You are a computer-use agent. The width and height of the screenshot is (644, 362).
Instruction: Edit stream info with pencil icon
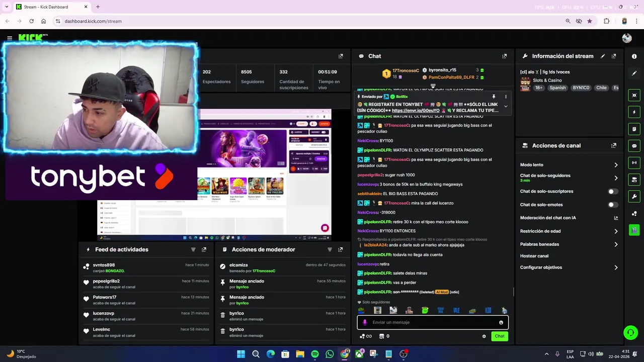click(603, 56)
